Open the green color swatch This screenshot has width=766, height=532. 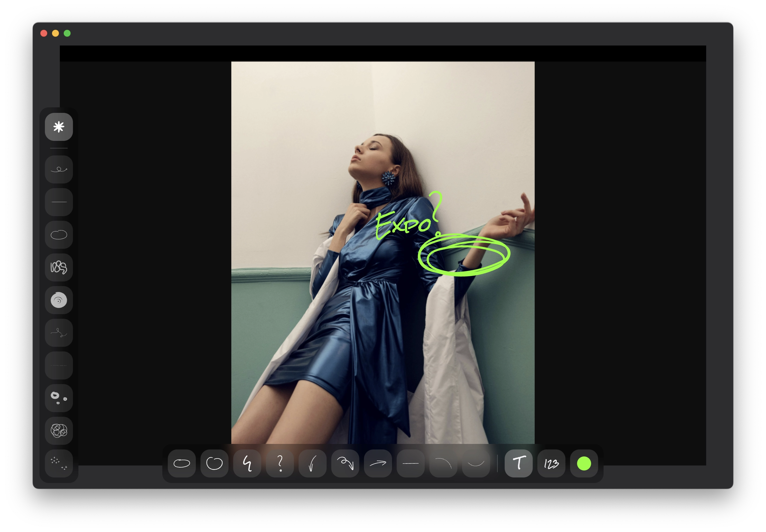[x=584, y=463]
